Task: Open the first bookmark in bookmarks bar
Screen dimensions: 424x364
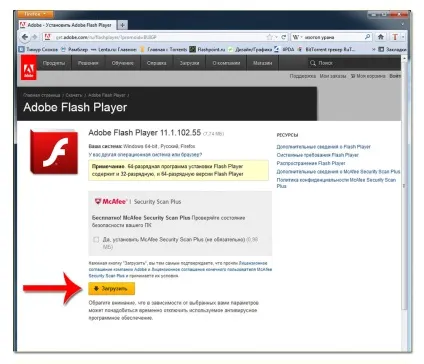Action: tap(38, 49)
